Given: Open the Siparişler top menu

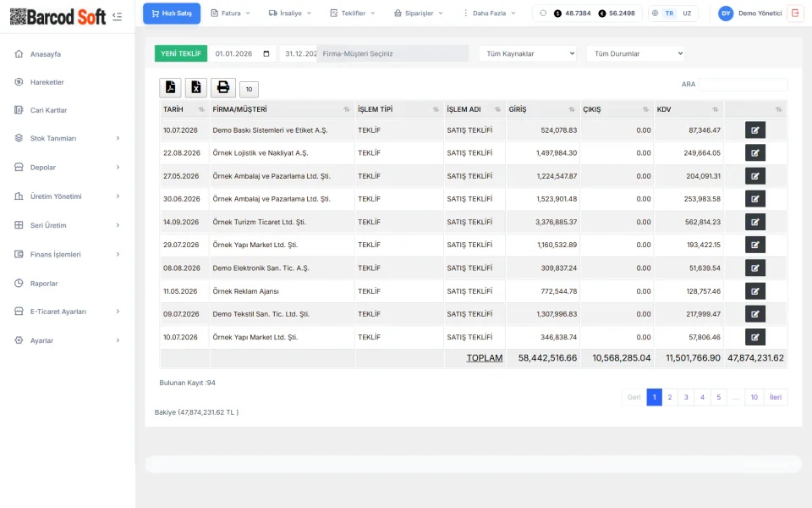Looking at the screenshot, I should [419, 14].
